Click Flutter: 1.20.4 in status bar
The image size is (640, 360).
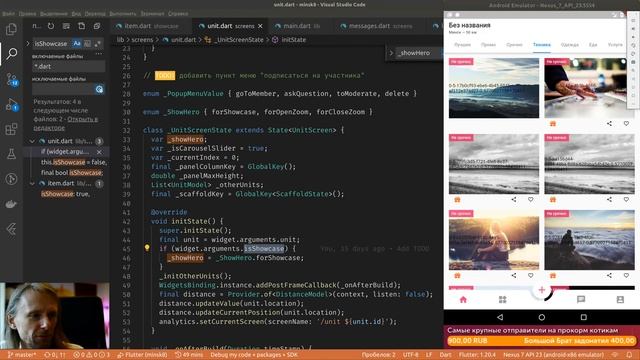click(x=477, y=355)
